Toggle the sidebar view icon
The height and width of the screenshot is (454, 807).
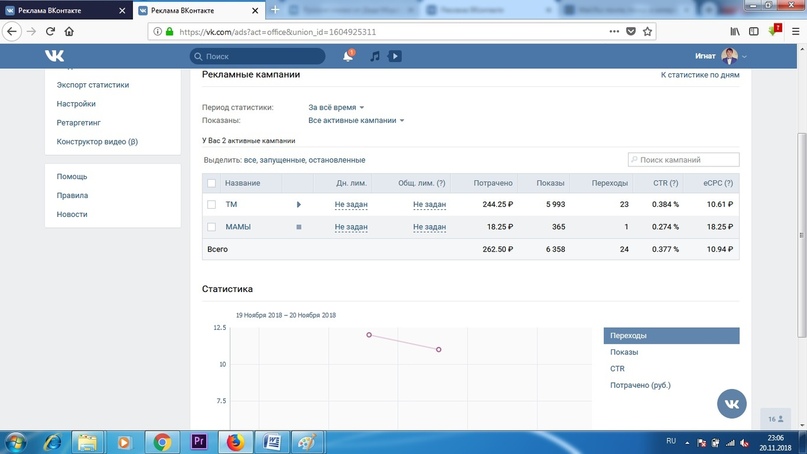[753, 31]
